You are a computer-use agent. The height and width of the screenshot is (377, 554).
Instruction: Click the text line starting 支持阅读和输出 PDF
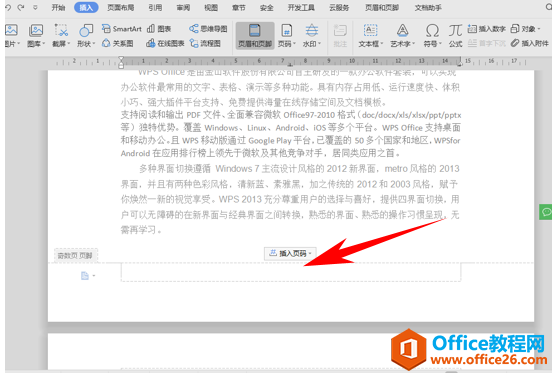pos(291,115)
